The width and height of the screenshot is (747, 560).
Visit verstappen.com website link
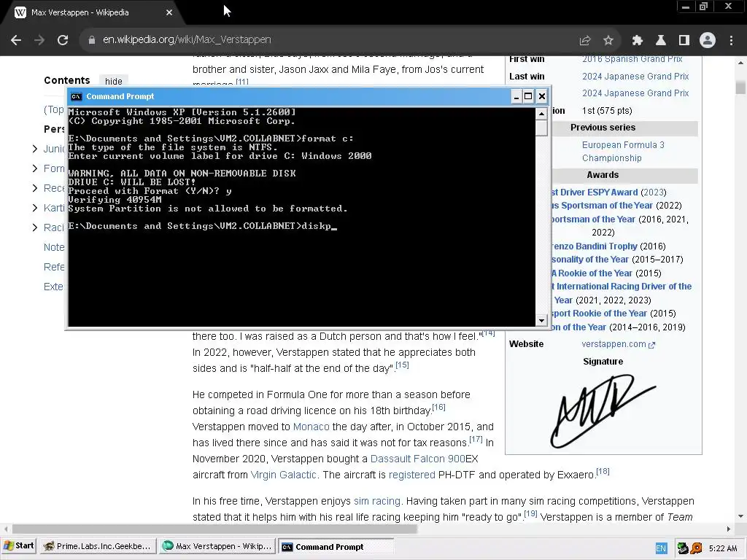pos(619,344)
